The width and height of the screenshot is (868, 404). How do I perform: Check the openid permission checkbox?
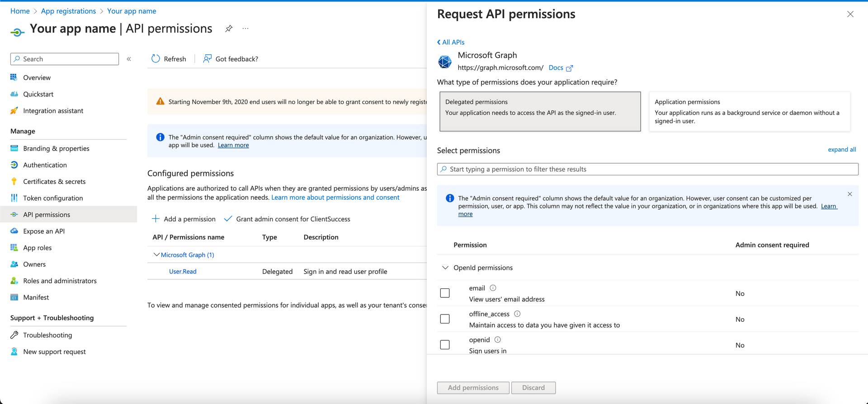click(445, 345)
